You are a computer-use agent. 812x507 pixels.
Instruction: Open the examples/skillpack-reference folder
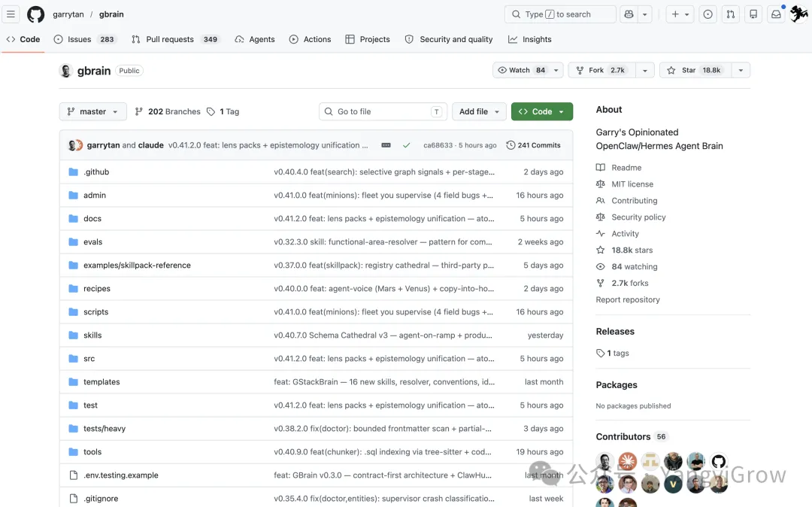[138, 265]
